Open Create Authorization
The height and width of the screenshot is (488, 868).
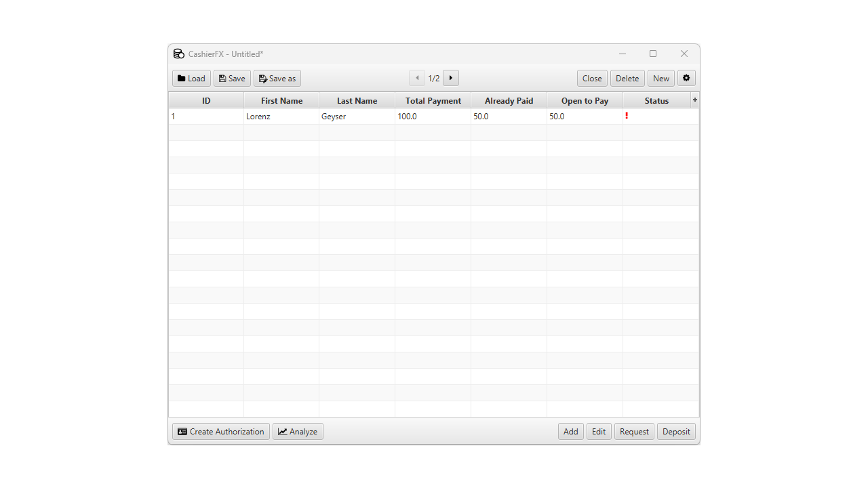tap(221, 431)
